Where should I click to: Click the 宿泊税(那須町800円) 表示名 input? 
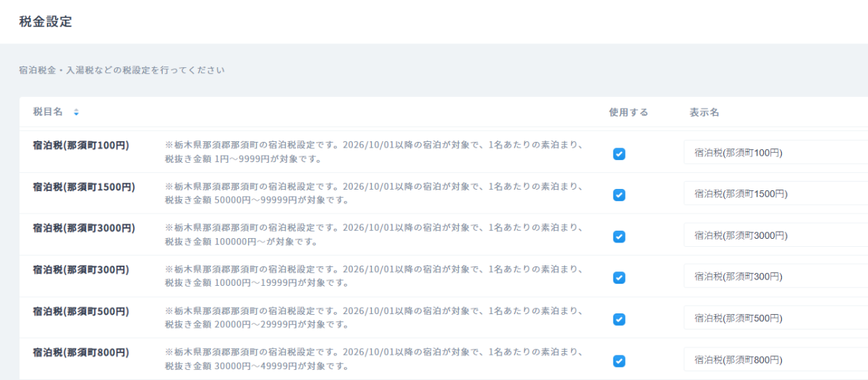coord(774,360)
